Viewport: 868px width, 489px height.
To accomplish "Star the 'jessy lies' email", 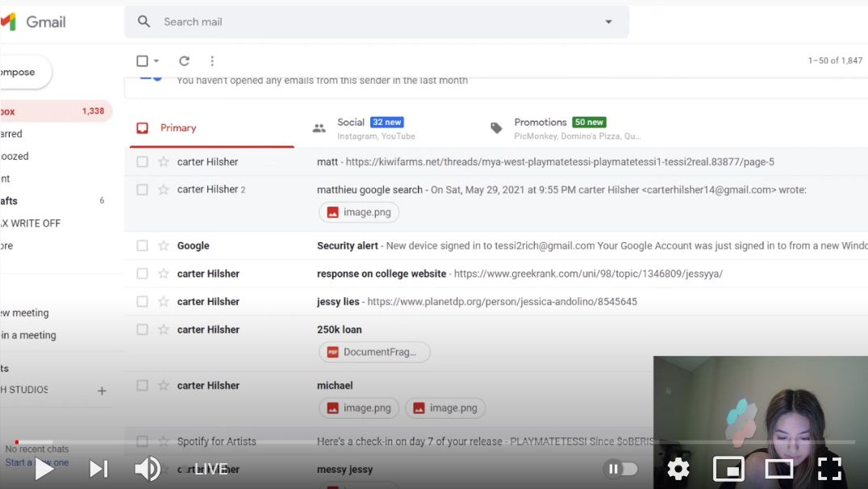I will tap(163, 301).
